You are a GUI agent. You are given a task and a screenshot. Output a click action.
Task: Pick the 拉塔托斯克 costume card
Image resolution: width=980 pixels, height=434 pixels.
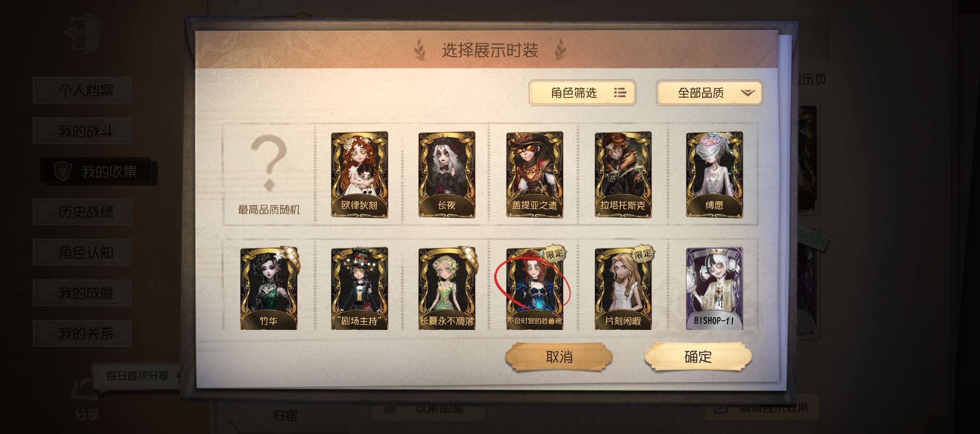pos(623,174)
